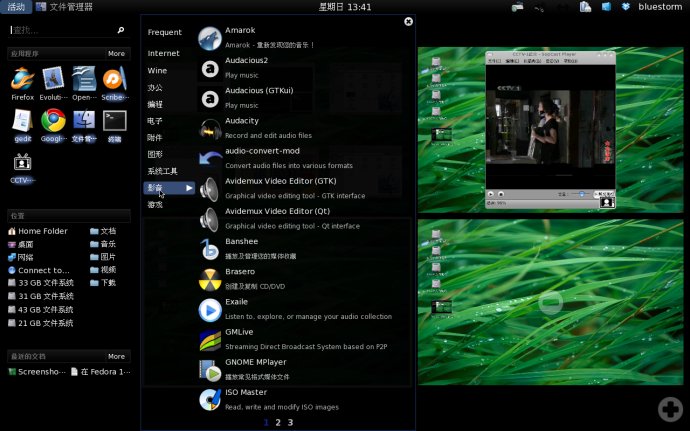Select the Internet category
The width and height of the screenshot is (690, 431).
point(163,53)
